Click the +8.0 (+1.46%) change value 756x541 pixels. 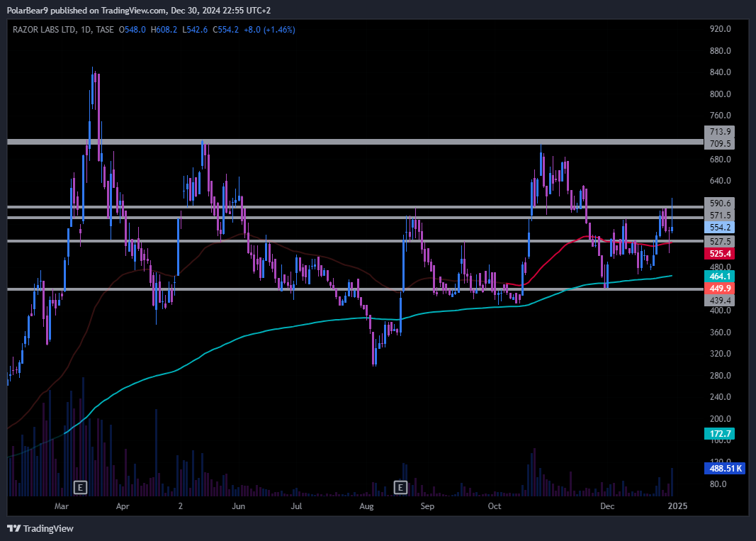pyautogui.click(x=269, y=30)
